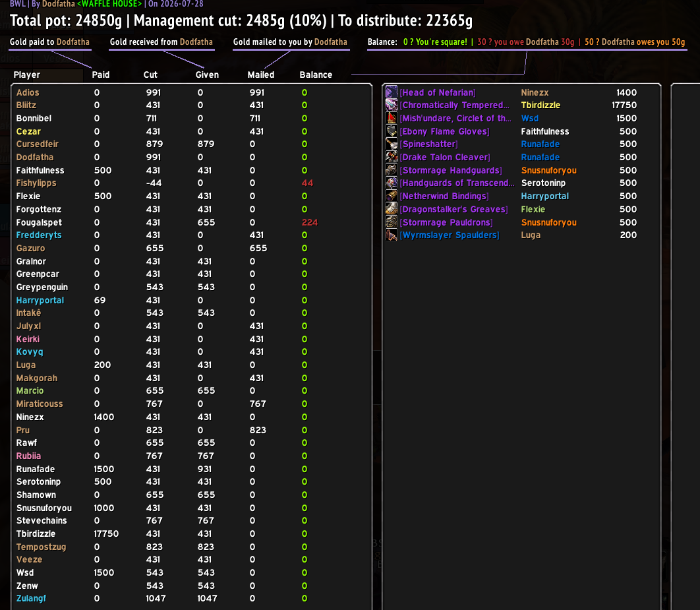Click Miraticouss' mailed amount 767

click(x=258, y=404)
